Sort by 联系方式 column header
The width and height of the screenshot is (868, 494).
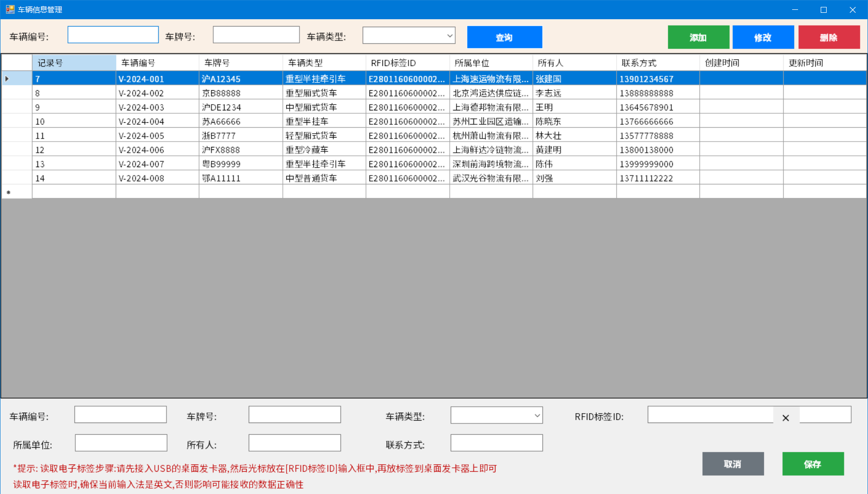click(x=658, y=63)
